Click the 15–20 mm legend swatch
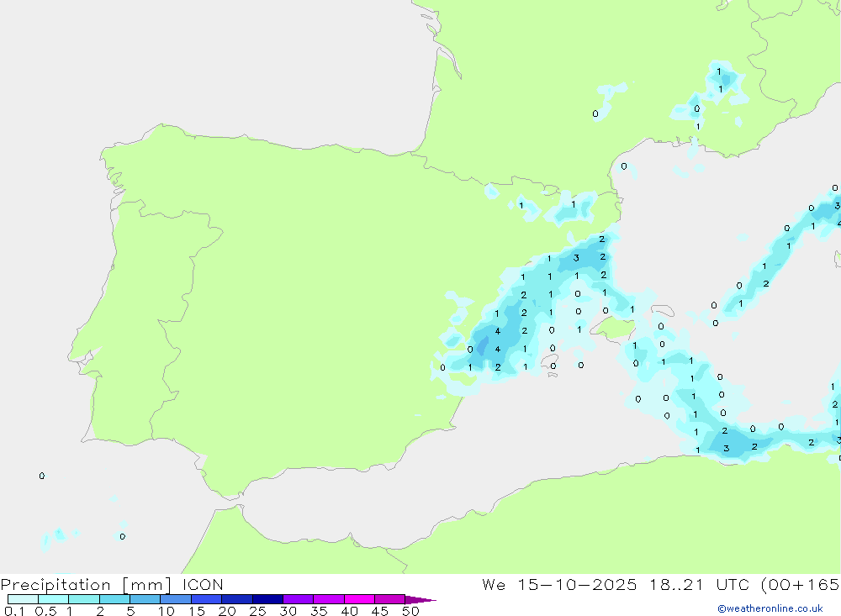Viewport: 841px width, 616px height. pyautogui.click(x=207, y=599)
